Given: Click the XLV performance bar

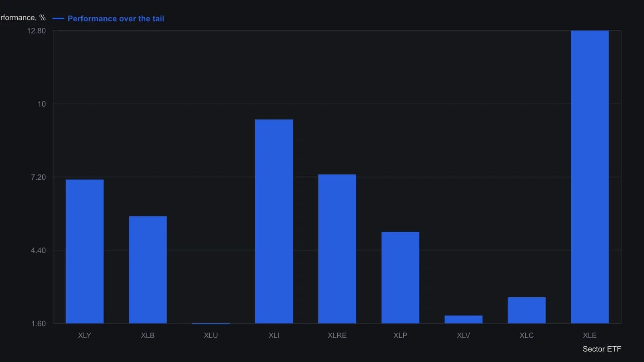Looking at the screenshot, I should [x=464, y=319].
